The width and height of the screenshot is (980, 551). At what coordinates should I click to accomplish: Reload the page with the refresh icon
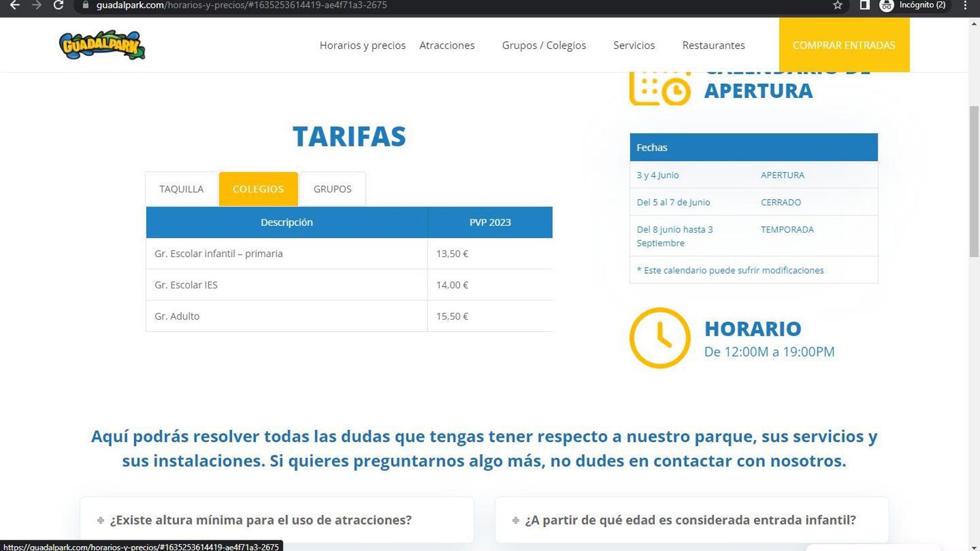click(58, 6)
